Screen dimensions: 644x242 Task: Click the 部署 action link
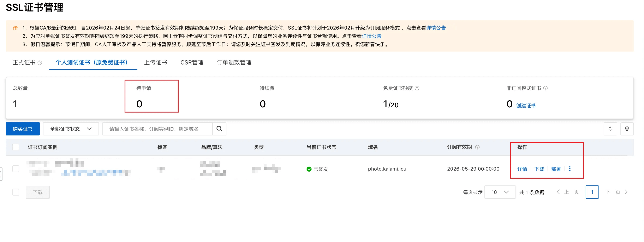click(556, 169)
